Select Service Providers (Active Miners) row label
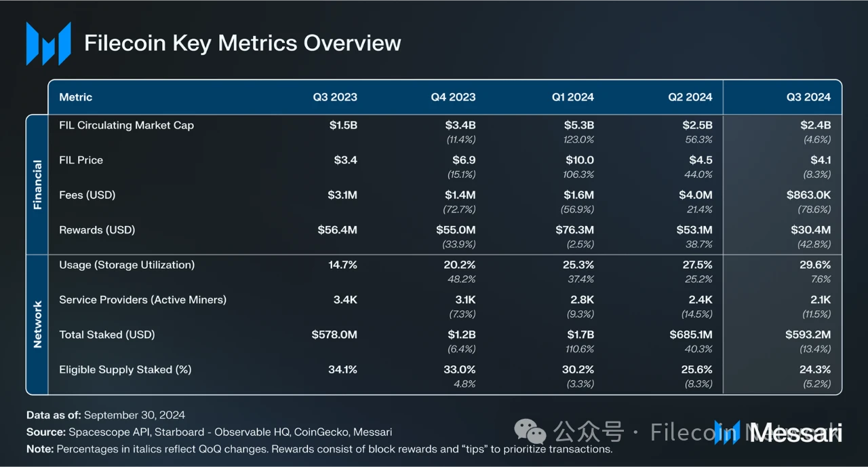This screenshot has height=467, width=868. tap(142, 299)
